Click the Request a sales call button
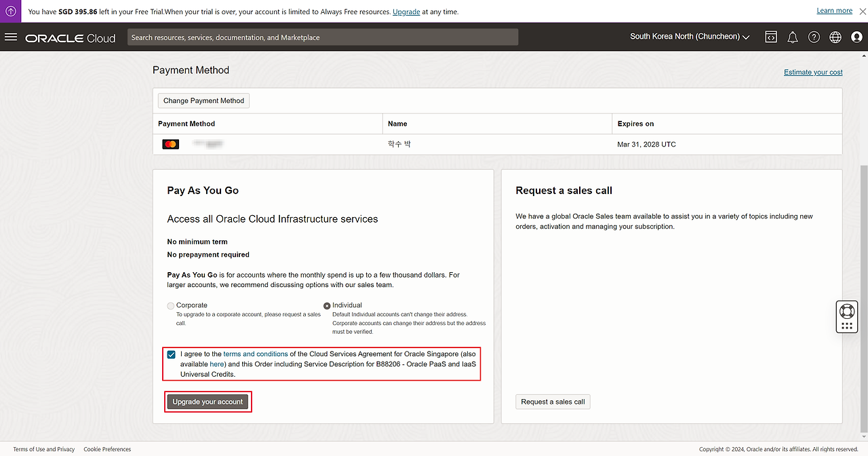868x456 pixels. coord(553,402)
